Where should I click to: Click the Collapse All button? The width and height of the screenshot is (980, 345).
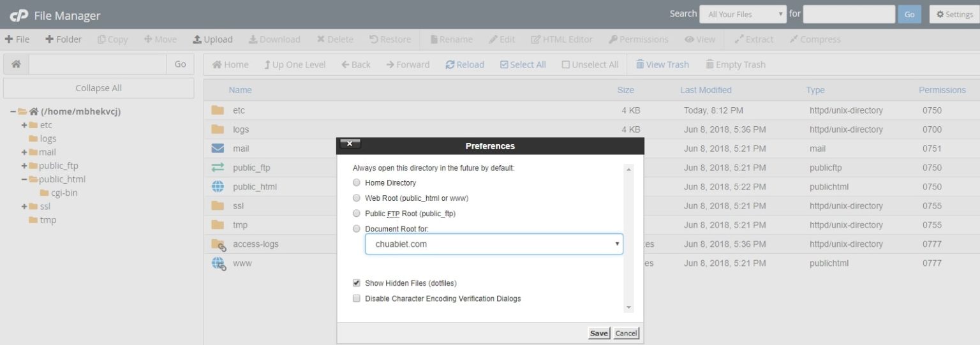98,88
